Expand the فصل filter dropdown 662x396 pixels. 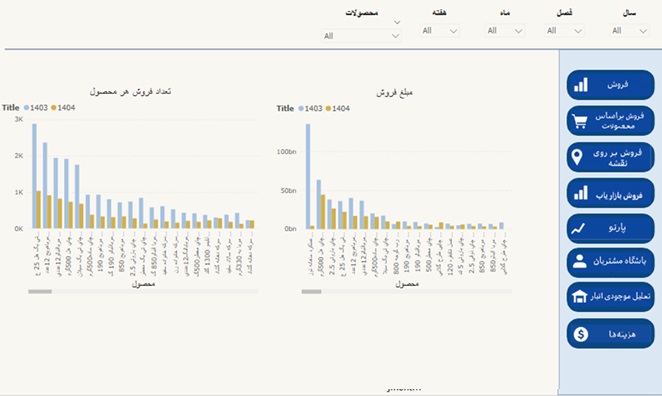point(564,31)
